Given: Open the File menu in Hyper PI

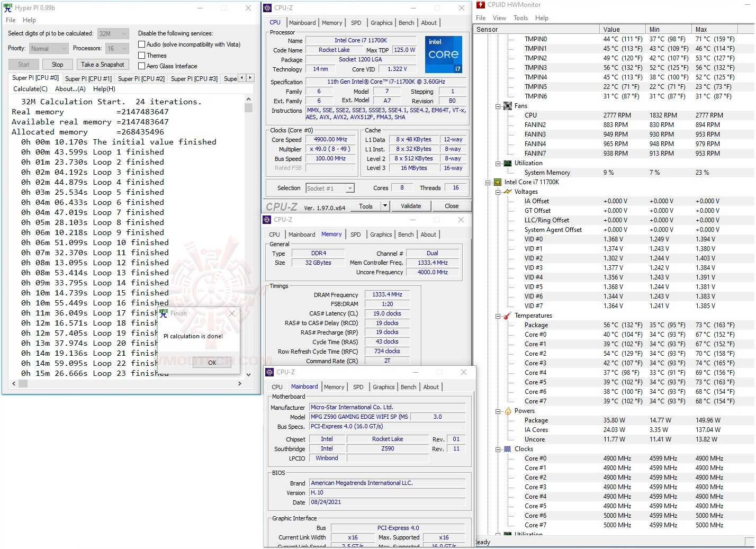Looking at the screenshot, I should click(11, 20).
